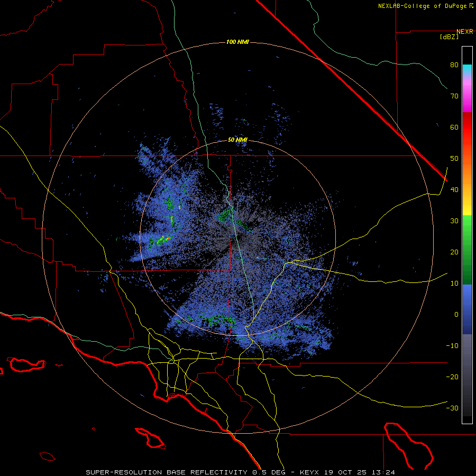This screenshot has height=476, width=476.
Task: Click the 13:24 timestamp in caption
Action: [x=385, y=472]
